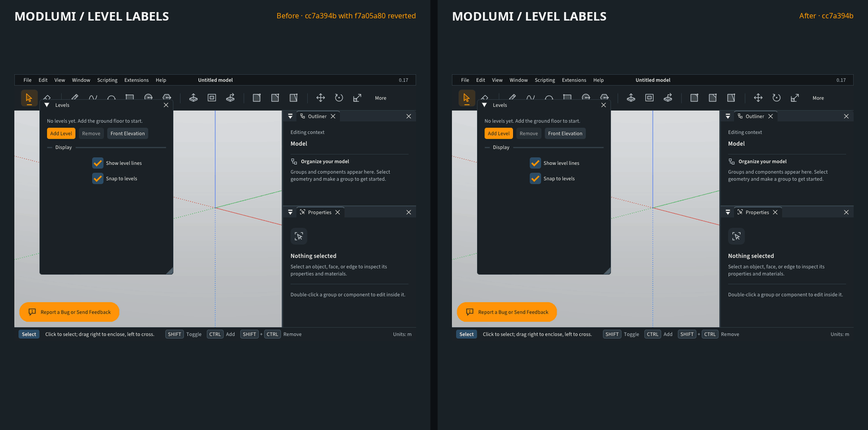Select the arrow Select tool in Before panel
Screen dimensions: 868x430
(29, 98)
